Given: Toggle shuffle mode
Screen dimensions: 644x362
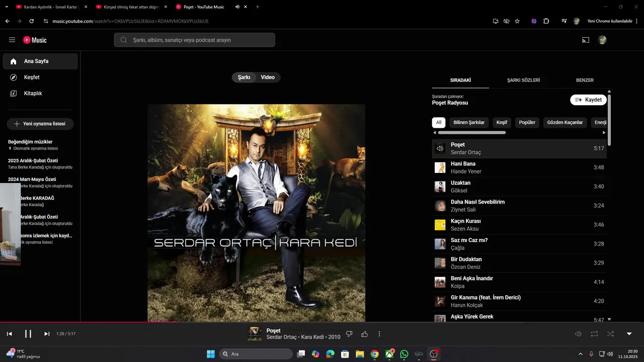Looking at the screenshot, I should [610, 334].
